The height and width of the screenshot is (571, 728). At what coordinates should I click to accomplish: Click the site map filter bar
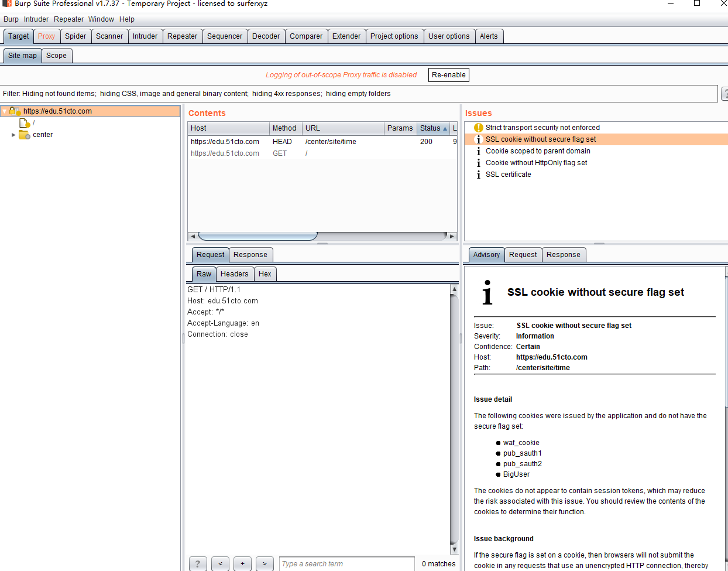click(359, 94)
